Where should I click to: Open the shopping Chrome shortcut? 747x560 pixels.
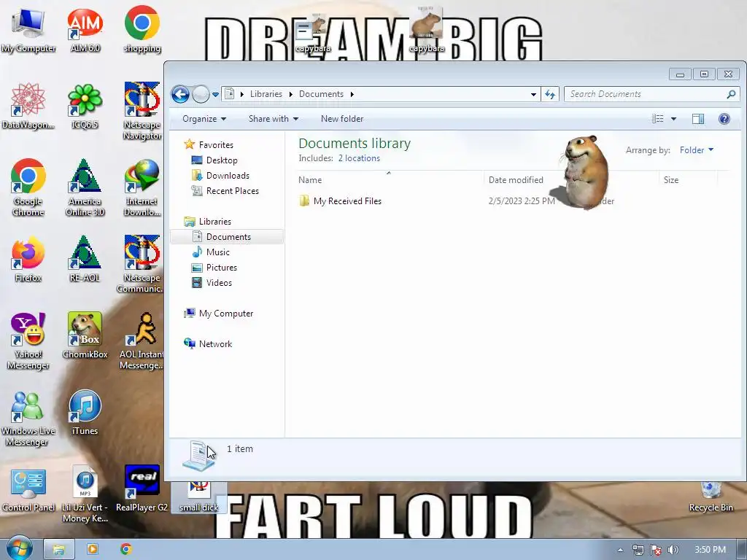click(142, 29)
